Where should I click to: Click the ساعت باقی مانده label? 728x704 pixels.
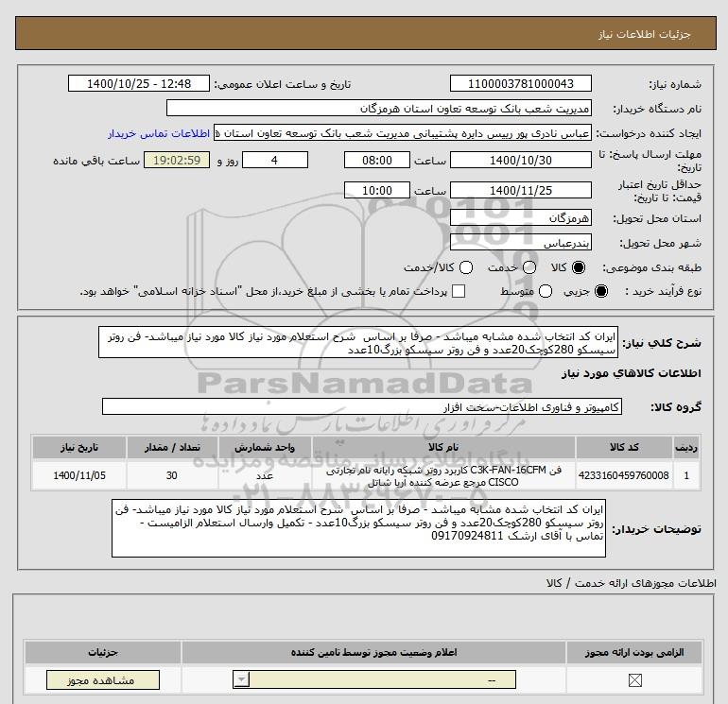tap(96, 161)
